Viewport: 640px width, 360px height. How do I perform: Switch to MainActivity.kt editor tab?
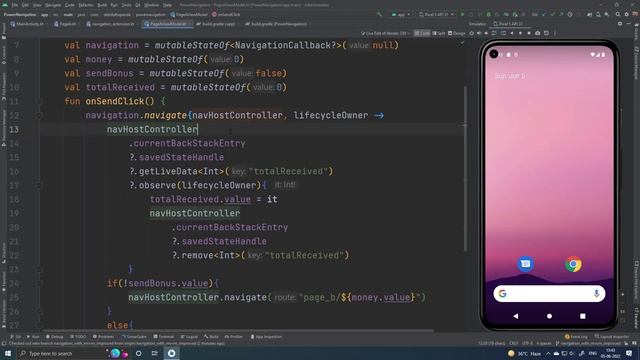[27, 24]
